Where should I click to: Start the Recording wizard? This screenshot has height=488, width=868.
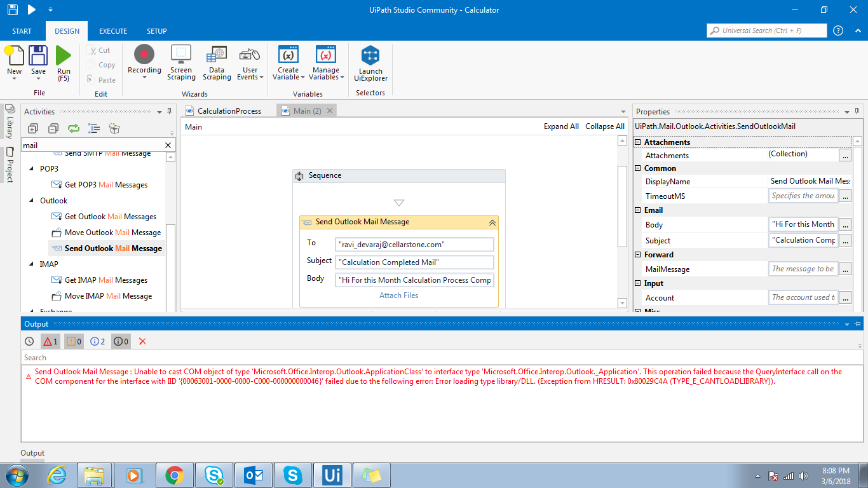[x=144, y=62]
